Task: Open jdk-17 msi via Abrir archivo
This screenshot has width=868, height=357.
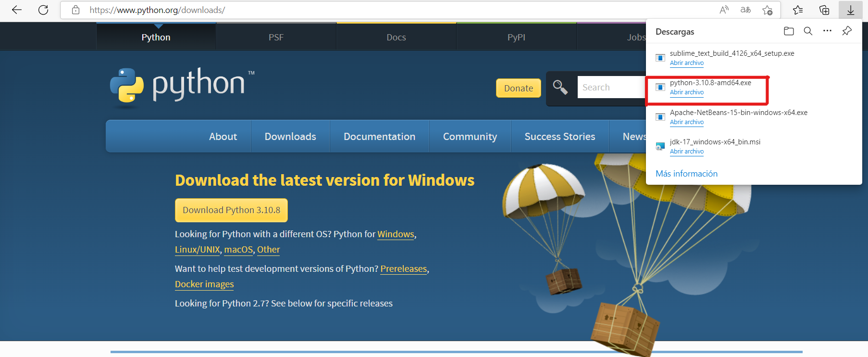Action: 687,152
